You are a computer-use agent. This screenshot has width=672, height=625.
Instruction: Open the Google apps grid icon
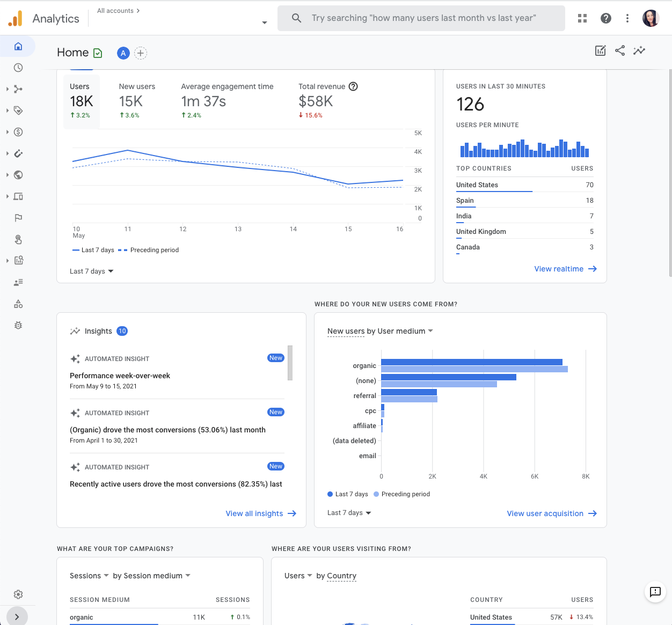(x=582, y=18)
